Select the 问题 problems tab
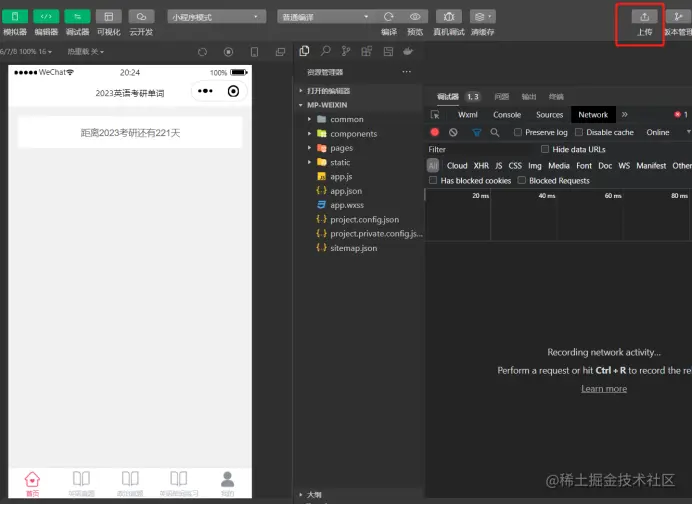The width and height of the screenshot is (692, 505). click(x=501, y=97)
